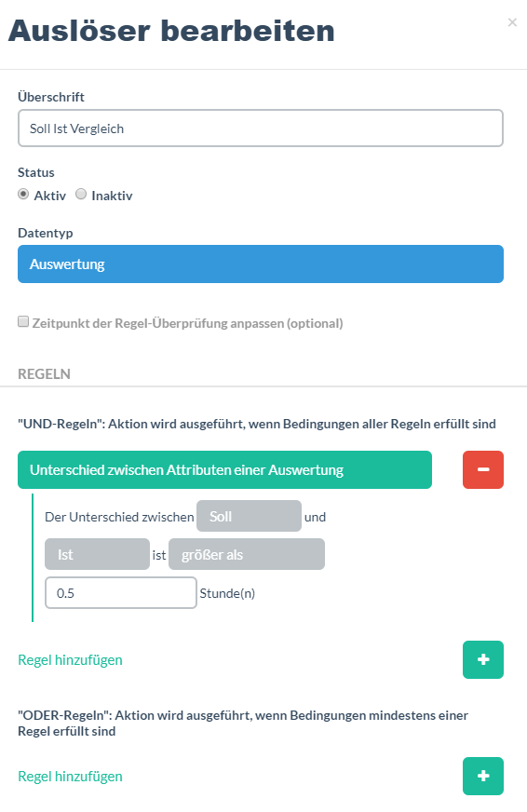Open the größer als comparison dropdown

pos(247,554)
